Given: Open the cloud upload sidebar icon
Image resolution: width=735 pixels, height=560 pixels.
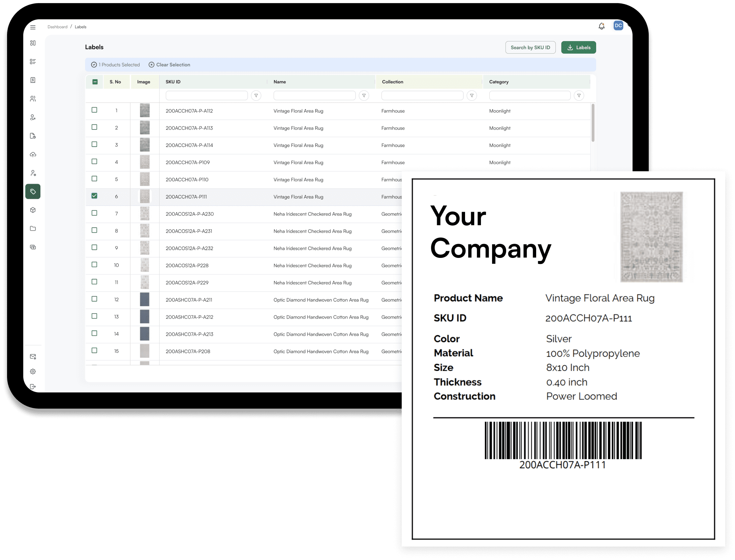Looking at the screenshot, I should point(33,154).
